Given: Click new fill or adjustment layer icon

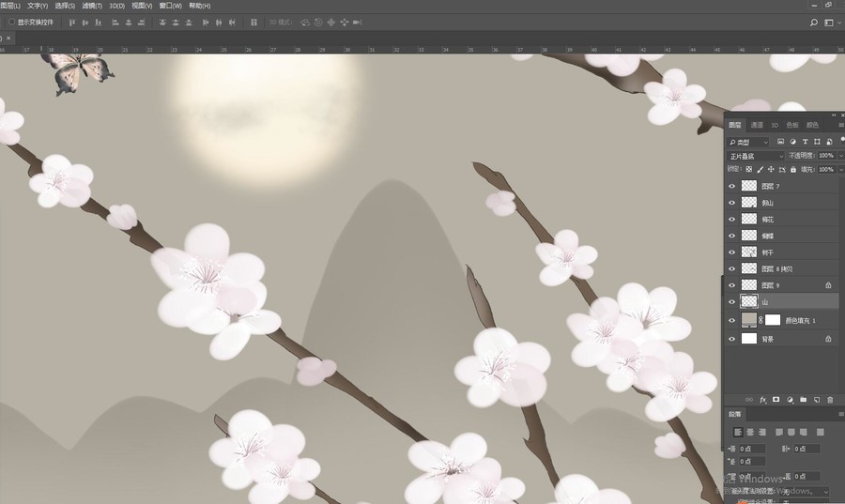Looking at the screenshot, I should [790, 400].
